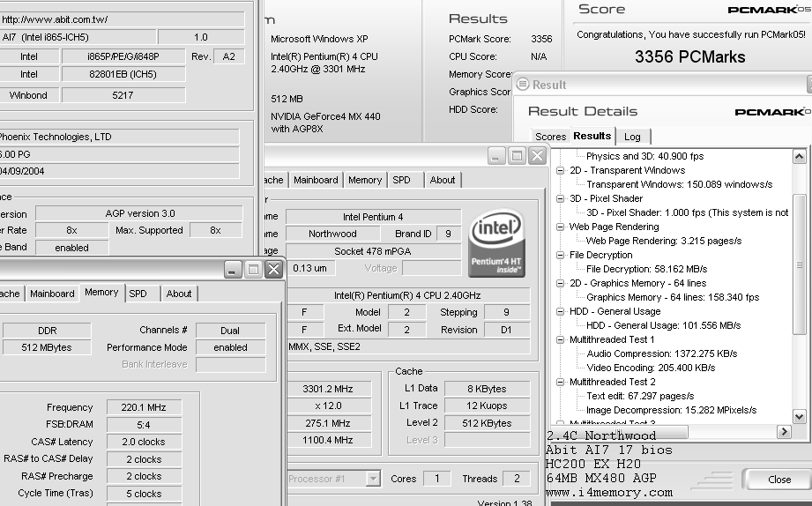Click the Channels # Dual value
The width and height of the screenshot is (812, 506).
click(x=230, y=331)
